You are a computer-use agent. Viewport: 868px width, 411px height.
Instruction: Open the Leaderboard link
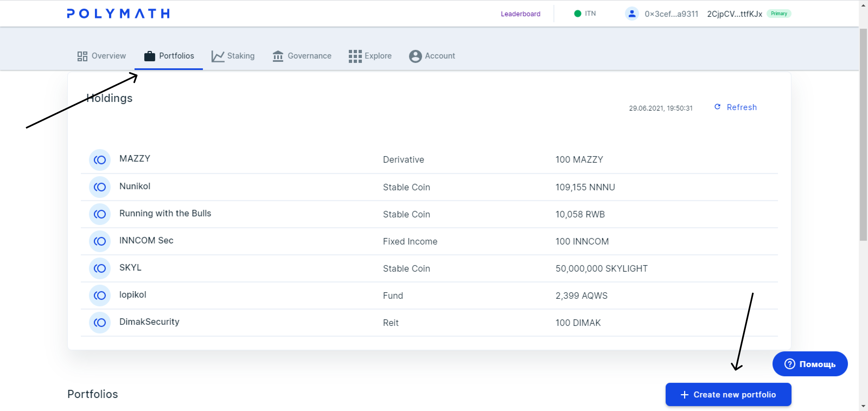click(x=520, y=14)
